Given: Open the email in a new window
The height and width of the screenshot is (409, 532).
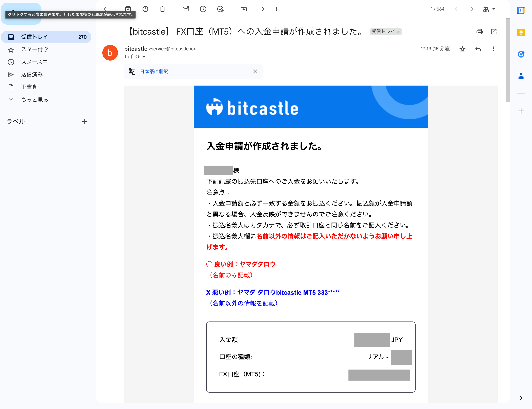Looking at the screenshot, I should pyautogui.click(x=494, y=32).
